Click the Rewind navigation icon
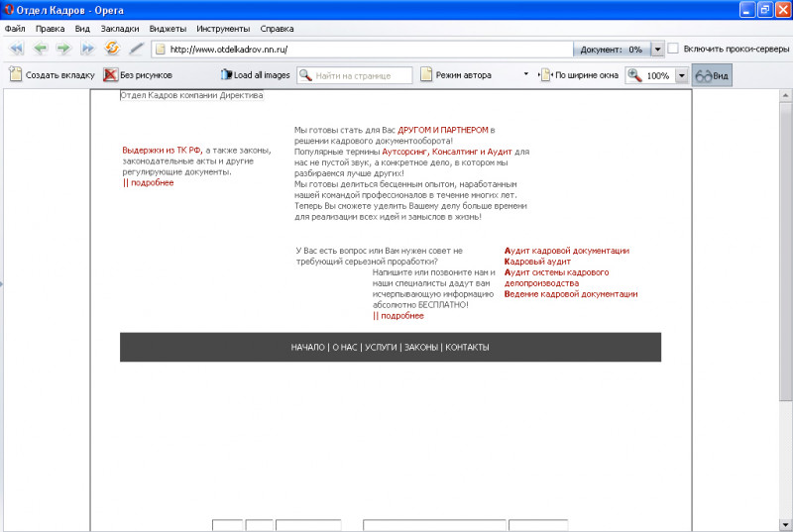Screen dimensions: 793x532 [16, 49]
